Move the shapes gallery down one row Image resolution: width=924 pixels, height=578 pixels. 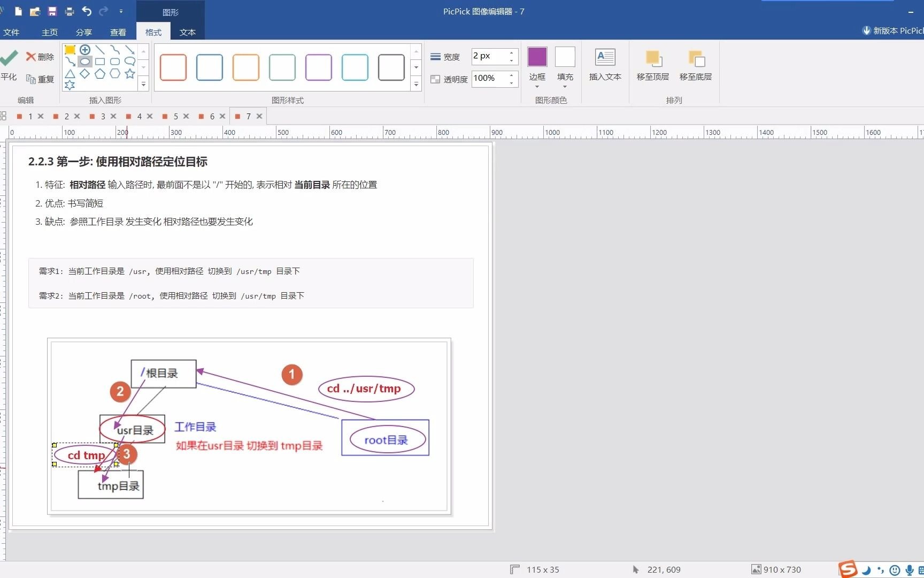[x=143, y=67]
